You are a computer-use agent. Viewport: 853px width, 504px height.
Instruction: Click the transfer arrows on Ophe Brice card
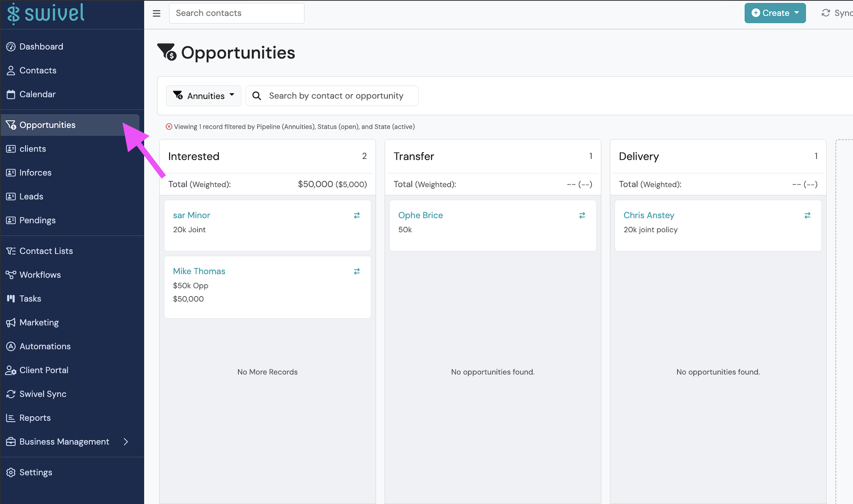click(x=582, y=215)
